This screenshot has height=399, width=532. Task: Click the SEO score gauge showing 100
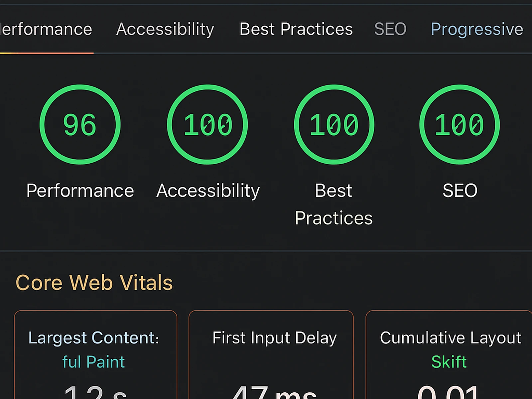tap(460, 124)
